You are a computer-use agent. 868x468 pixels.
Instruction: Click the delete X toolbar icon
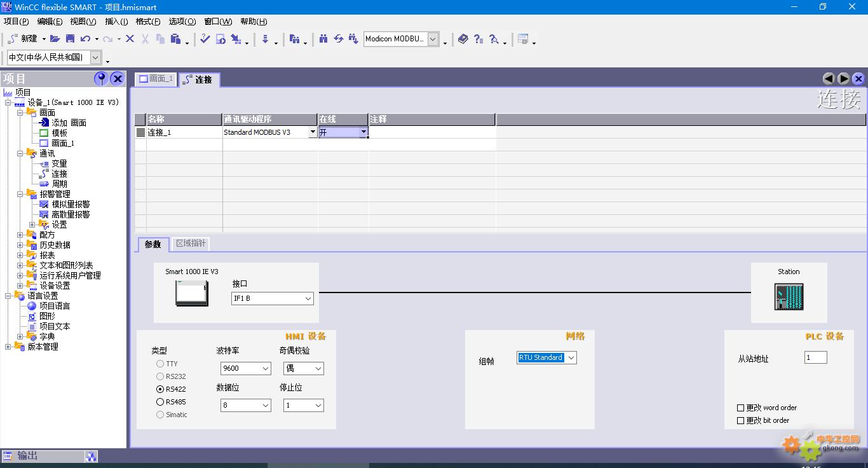pos(130,39)
